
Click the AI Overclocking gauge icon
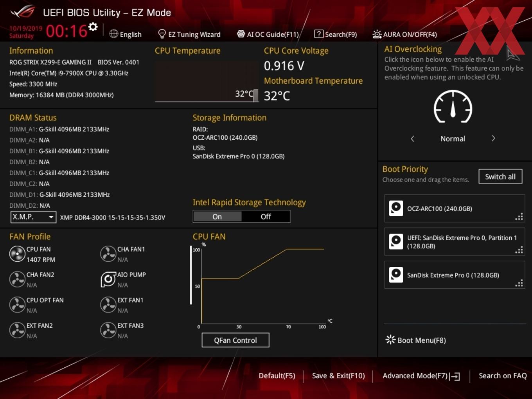pyautogui.click(x=453, y=106)
